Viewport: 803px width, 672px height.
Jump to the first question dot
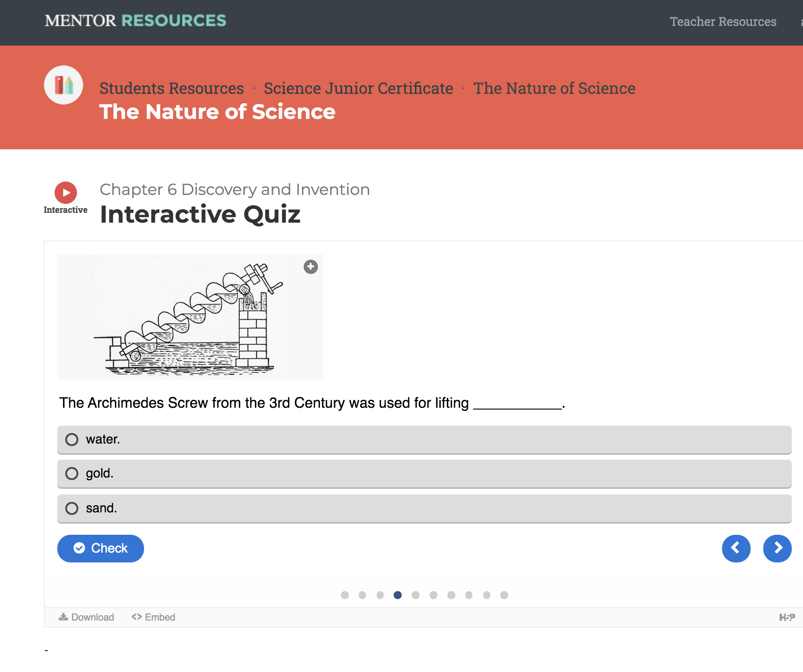coord(344,595)
